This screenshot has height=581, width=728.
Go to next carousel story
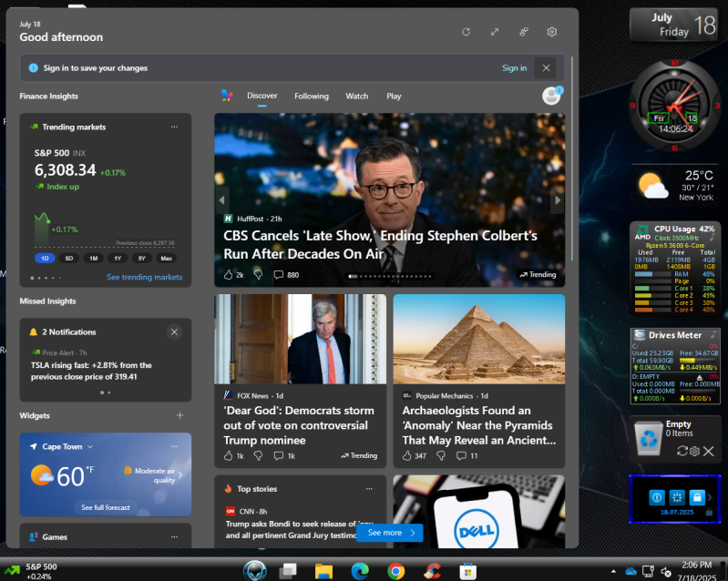(x=558, y=200)
